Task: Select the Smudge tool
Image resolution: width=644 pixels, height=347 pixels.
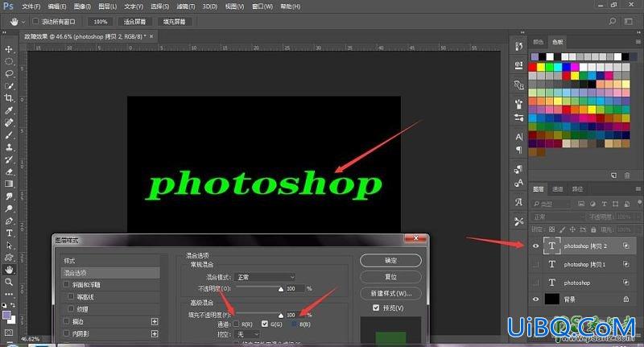Action: click(x=9, y=196)
